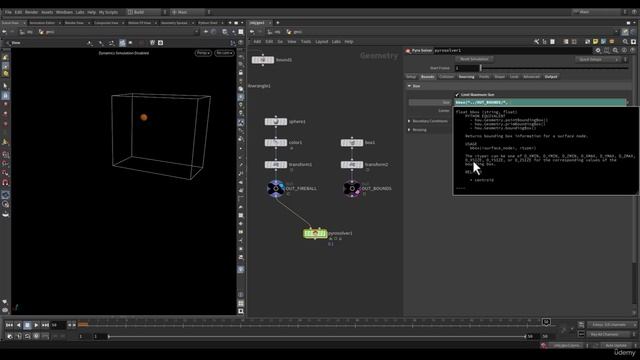640x360 pixels.
Task: Select the OUT_FIREBALL null node
Action: [x=276, y=189]
